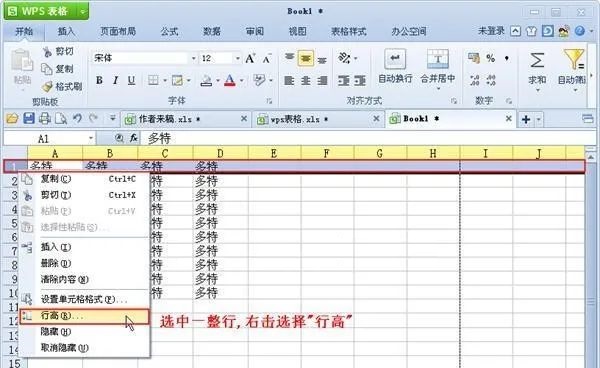600x368 pixels.
Task: Choose 取消隐藏 from the context menu
Action: click(x=85, y=348)
